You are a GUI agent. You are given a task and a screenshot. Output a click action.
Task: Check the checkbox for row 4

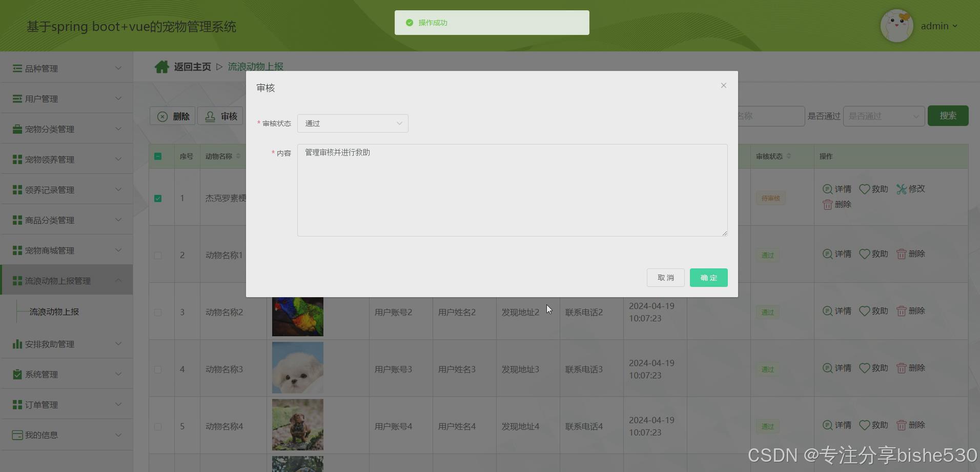(x=158, y=369)
